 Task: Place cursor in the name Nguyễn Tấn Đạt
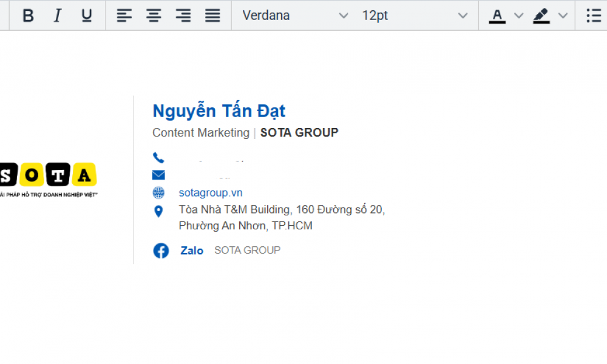[x=219, y=111]
